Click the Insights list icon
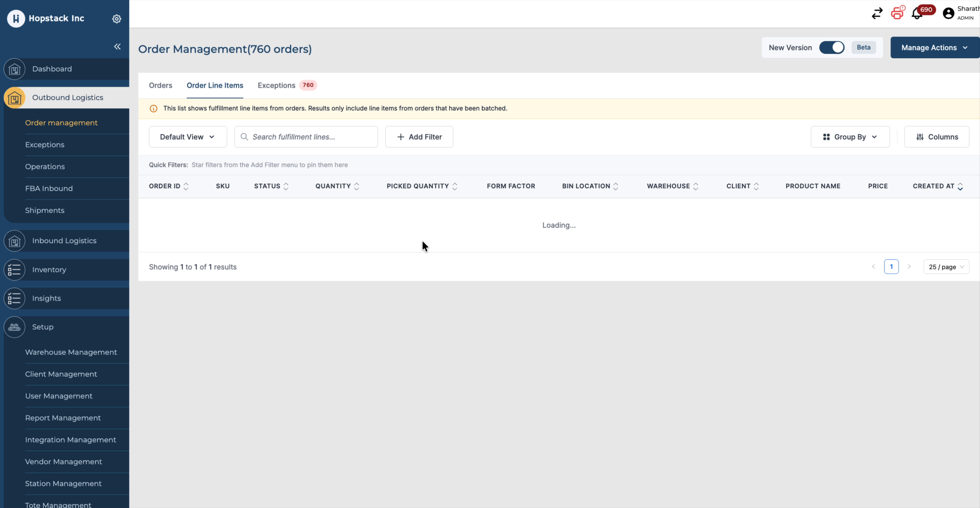Screen dimensions: 980x508 pos(14,298)
